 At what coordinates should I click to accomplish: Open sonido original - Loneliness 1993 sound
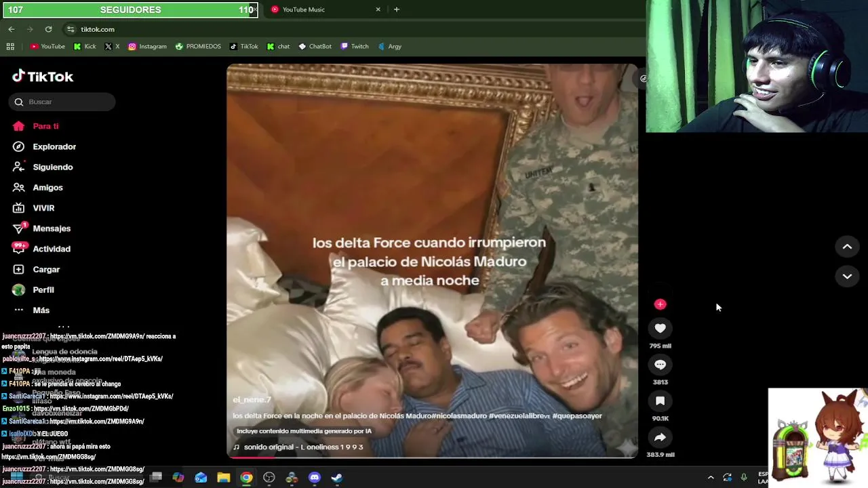tap(298, 447)
